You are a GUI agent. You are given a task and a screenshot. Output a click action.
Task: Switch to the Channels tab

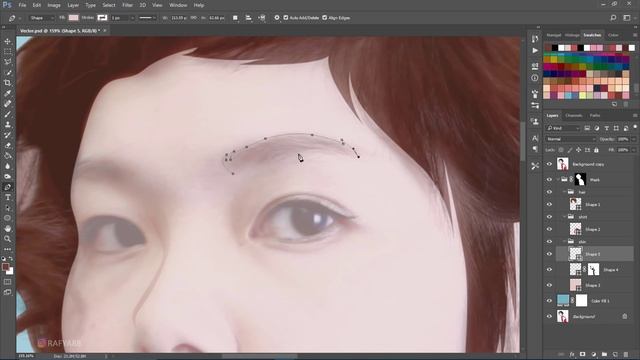click(x=573, y=116)
